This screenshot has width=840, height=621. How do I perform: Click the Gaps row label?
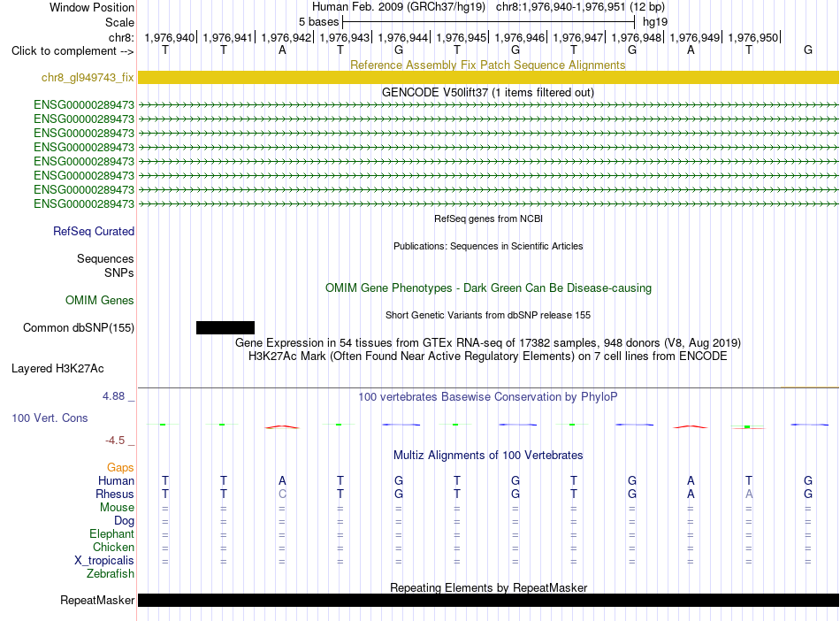click(120, 468)
